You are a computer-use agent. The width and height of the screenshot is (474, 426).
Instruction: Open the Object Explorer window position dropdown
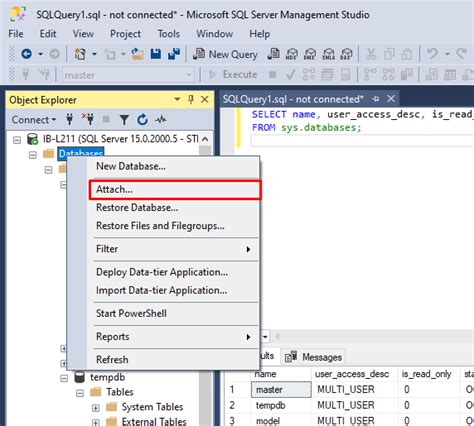click(177, 99)
